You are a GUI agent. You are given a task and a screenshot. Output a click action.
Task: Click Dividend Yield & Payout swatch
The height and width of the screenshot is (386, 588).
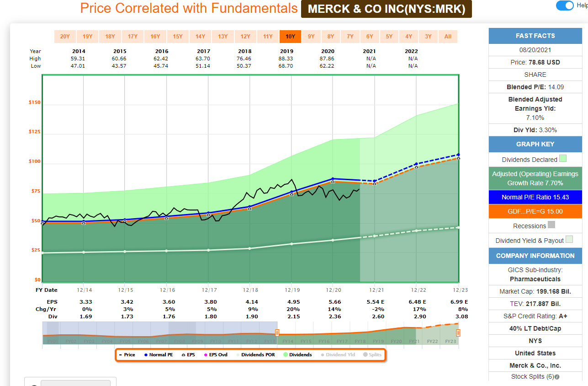pyautogui.click(x=569, y=239)
